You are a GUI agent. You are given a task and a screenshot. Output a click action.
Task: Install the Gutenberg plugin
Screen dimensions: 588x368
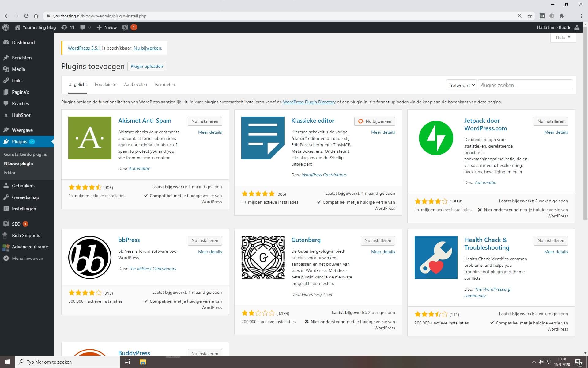click(x=378, y=240)
